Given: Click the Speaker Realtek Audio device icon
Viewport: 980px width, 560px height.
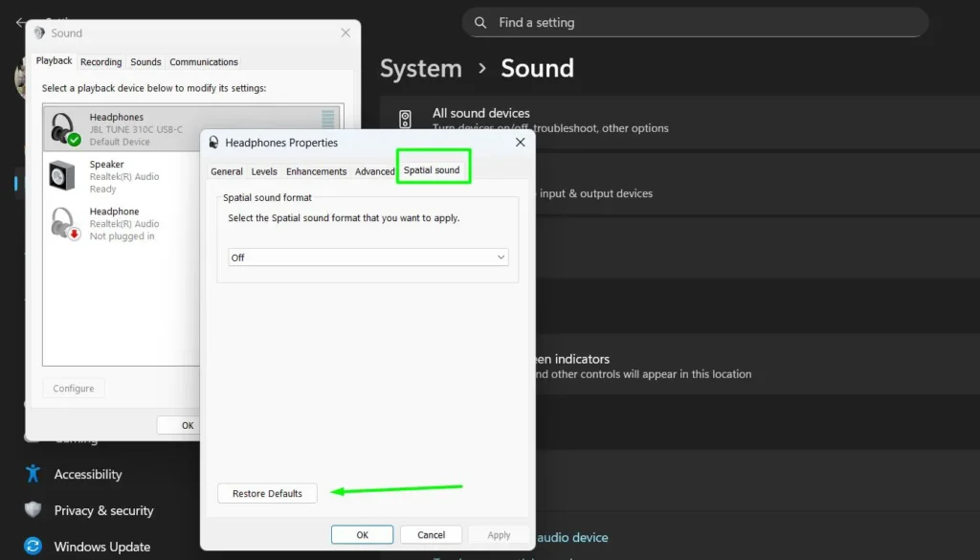Looking at the screenshot, I should click(x=63, y=174).
